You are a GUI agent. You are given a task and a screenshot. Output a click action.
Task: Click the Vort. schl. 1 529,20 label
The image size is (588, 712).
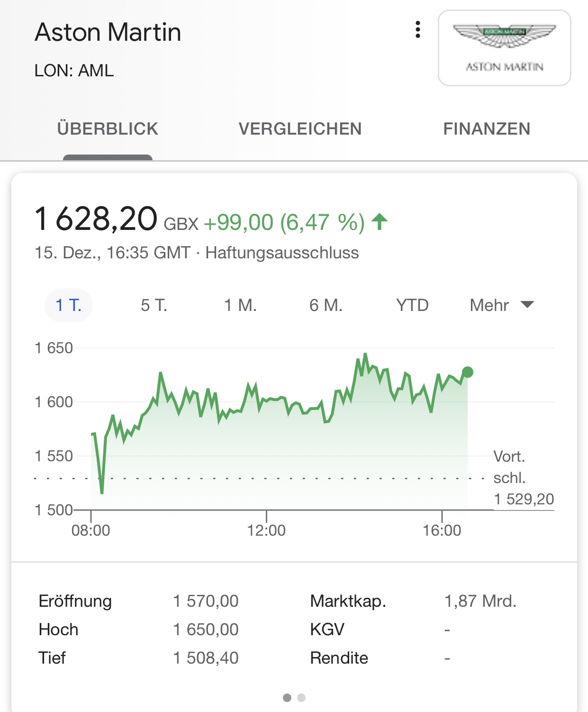pyautogui.click(x=523, y=478)
